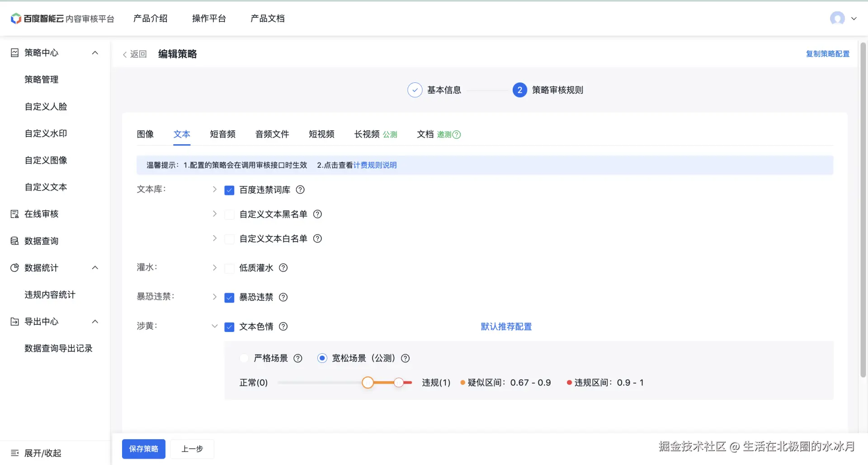The width and height of the screenshot is (868, 465).
Task: Click the red violation-threshold slider handle
Action: tap(399, 383)
